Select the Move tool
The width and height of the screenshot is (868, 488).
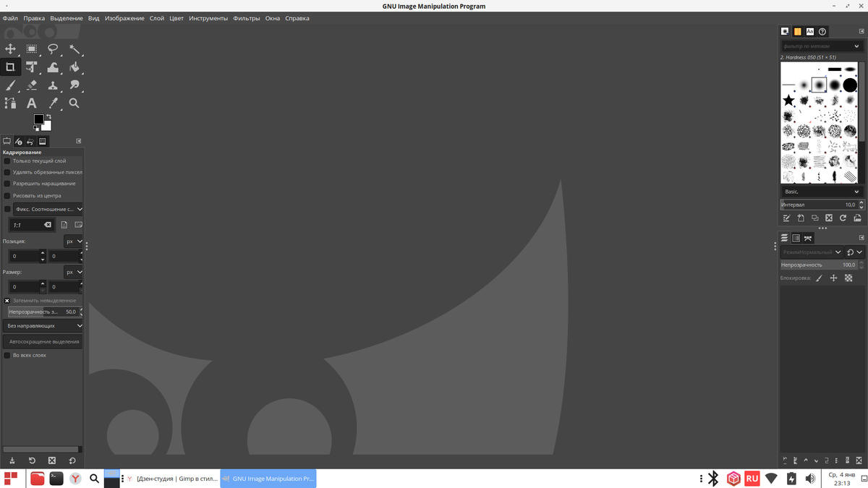click(10, 49)
